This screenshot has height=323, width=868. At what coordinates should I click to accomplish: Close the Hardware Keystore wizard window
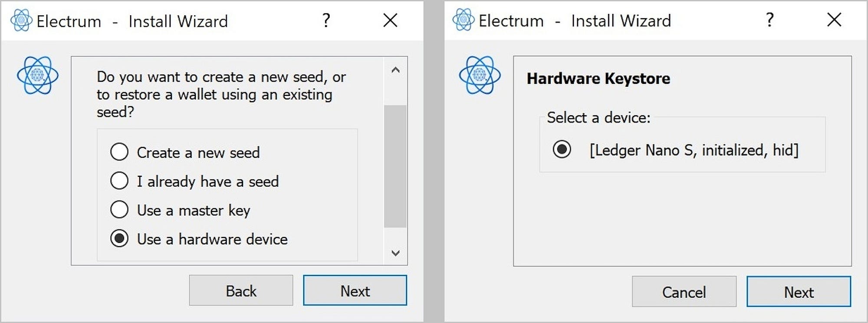[x=834, y=20]
